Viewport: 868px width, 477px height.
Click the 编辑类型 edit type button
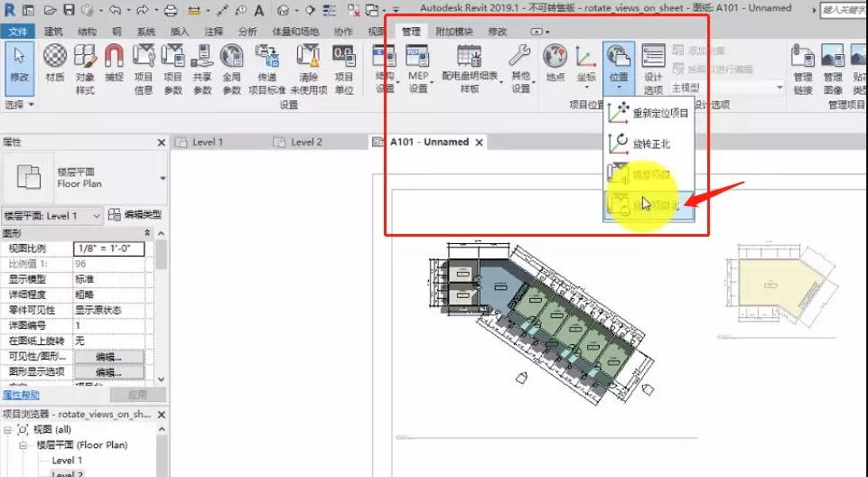pos(135,215)
